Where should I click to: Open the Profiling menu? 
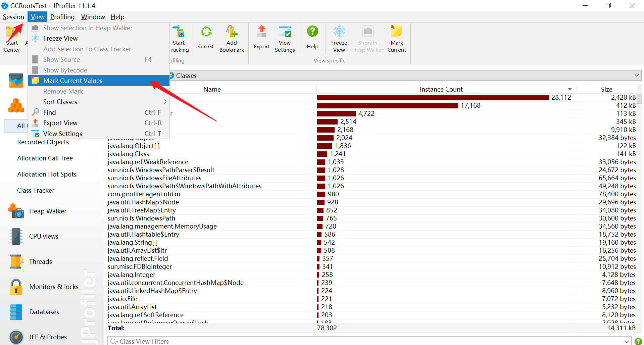62,17
